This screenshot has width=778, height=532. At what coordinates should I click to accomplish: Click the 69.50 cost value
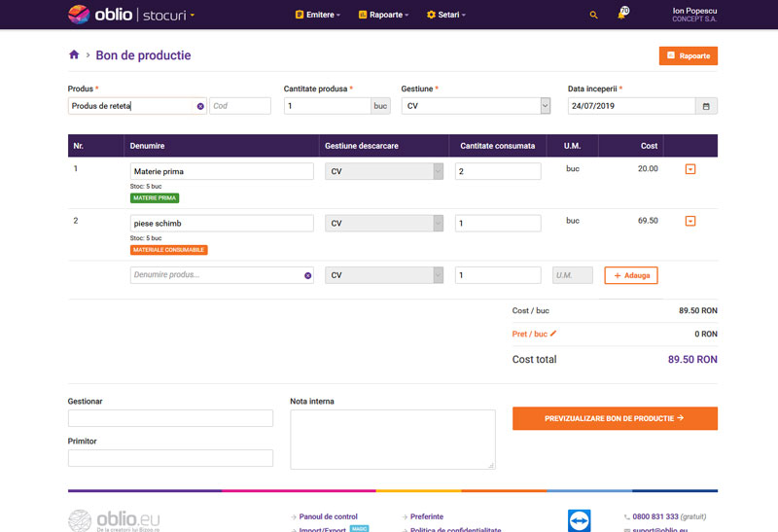648,221
